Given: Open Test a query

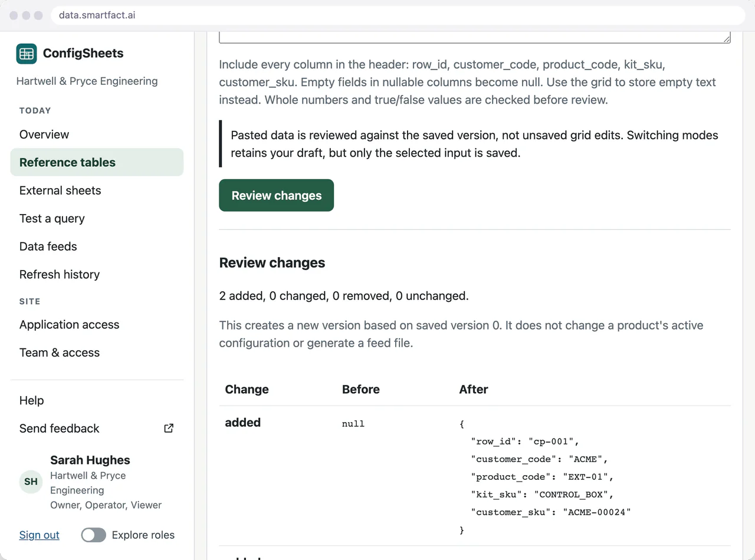Looking at the screenshot, I should (97, 219).
